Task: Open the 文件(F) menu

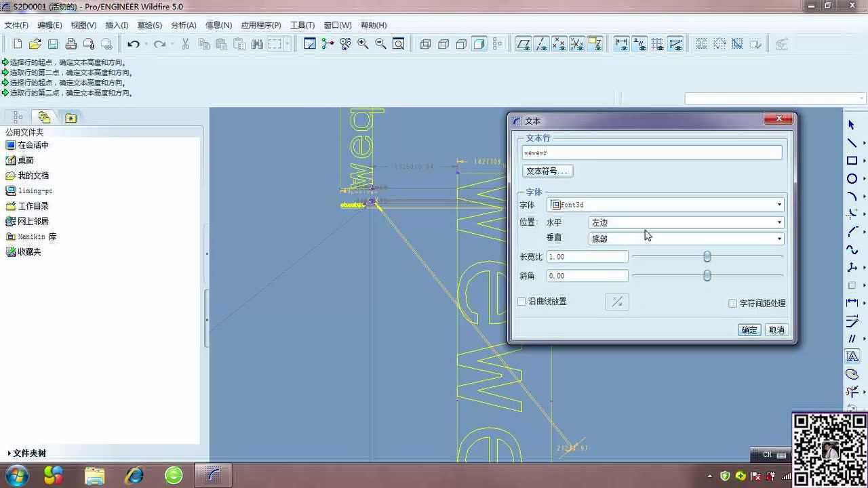Action: (x=16, y=25)
